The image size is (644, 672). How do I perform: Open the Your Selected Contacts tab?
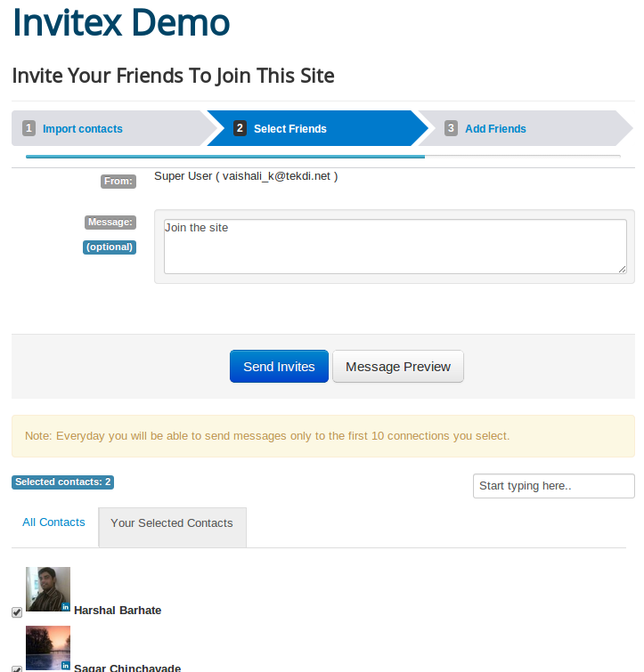pyautogui.click(x=172, y=523)
